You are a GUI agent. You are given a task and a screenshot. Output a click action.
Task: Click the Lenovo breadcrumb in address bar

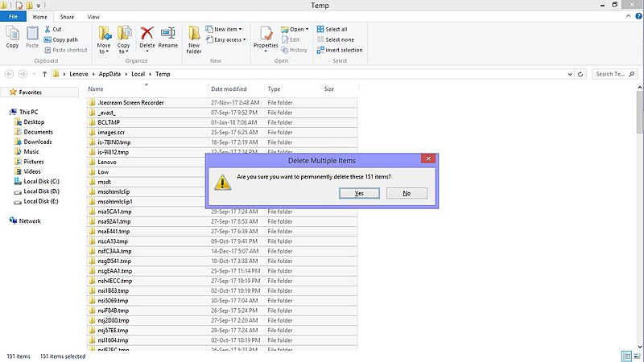point(78,74)
